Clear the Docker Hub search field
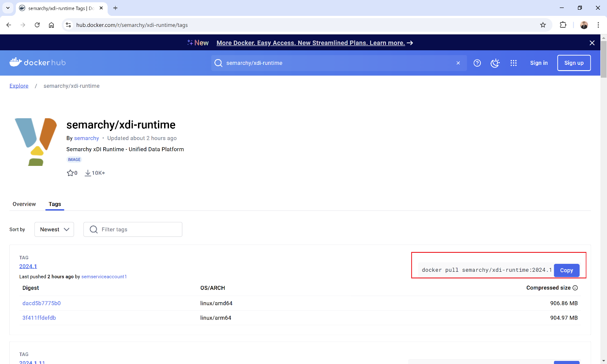The height and width of the screenshot is (364, 607). [458, 63]
